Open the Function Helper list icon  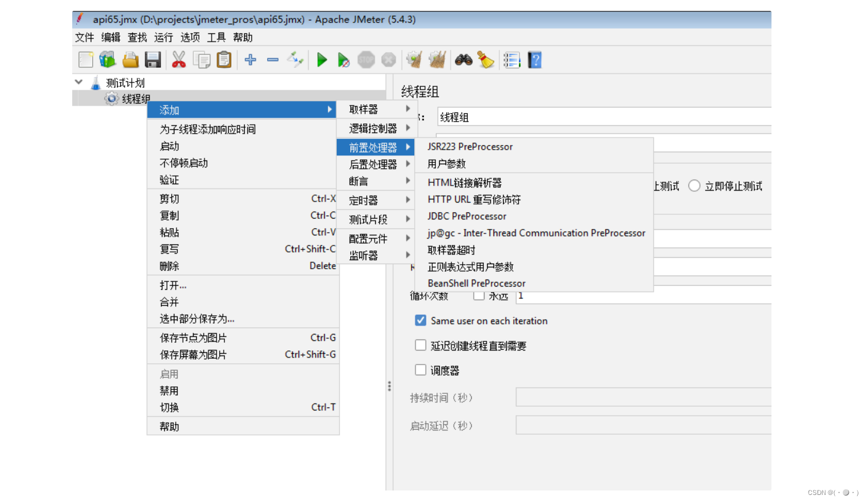[511, 60]
